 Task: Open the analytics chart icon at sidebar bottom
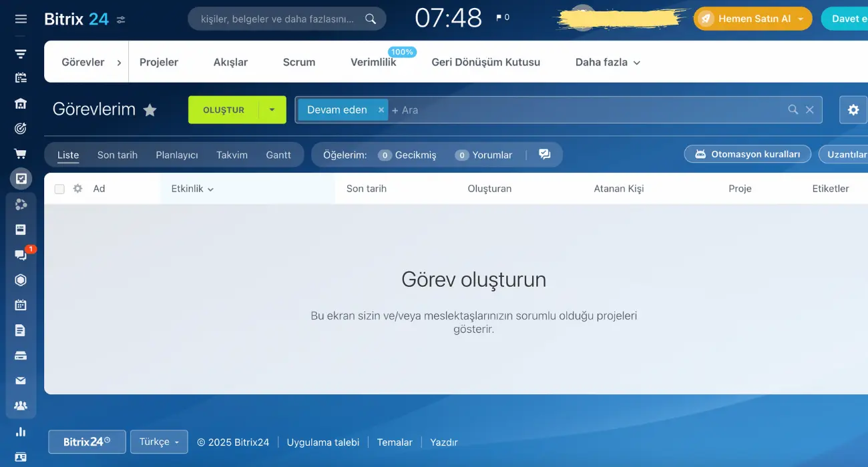(x=21, y=432)
